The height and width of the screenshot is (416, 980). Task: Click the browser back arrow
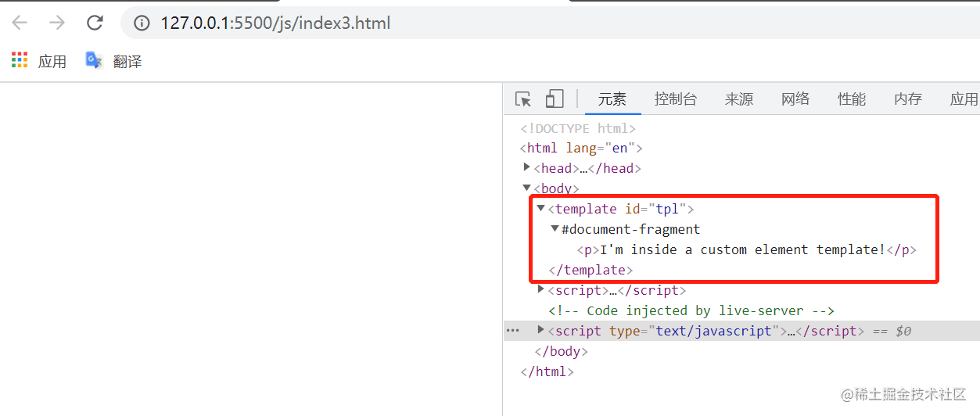20,23
